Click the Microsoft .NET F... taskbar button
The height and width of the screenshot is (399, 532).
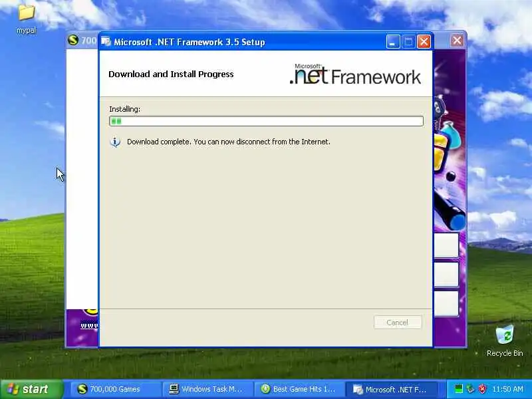tap(391, 389)
